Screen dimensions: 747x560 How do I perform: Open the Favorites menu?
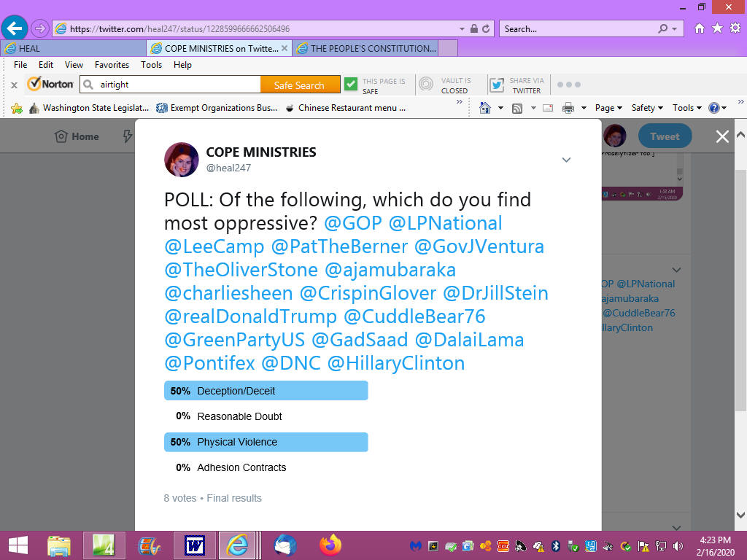(x=112, y=65)
